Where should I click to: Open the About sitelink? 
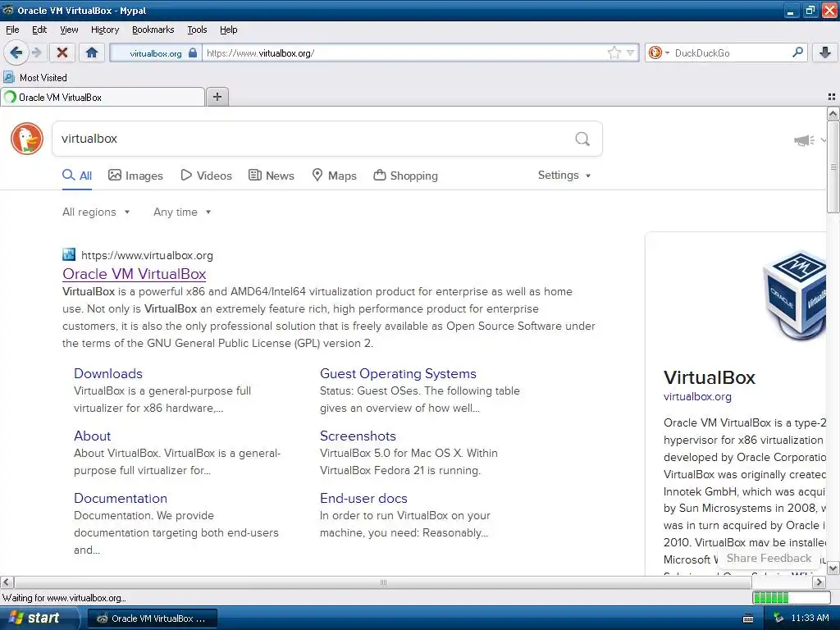point(92,436)
